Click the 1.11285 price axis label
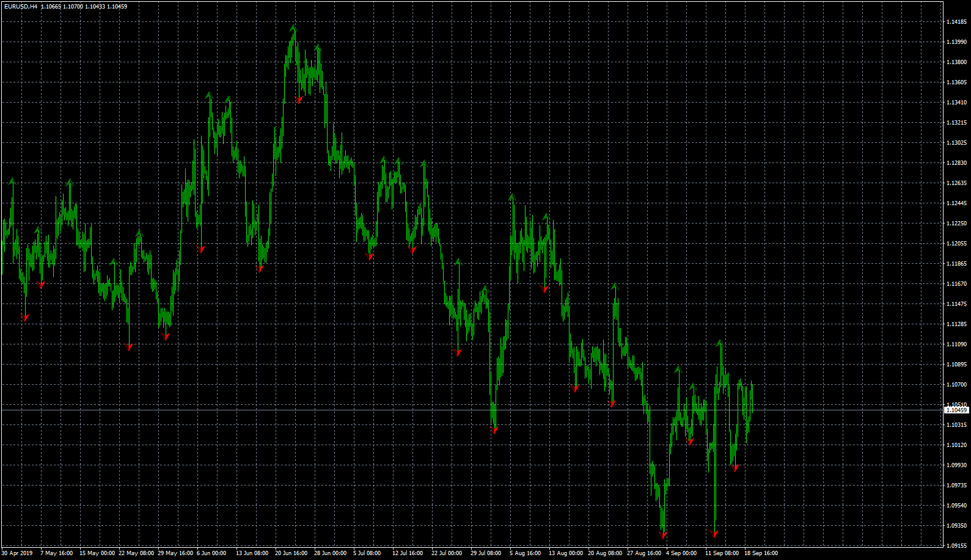Image resolution: width=971 pixels, height=560 pixels. [x=956, y=324]
